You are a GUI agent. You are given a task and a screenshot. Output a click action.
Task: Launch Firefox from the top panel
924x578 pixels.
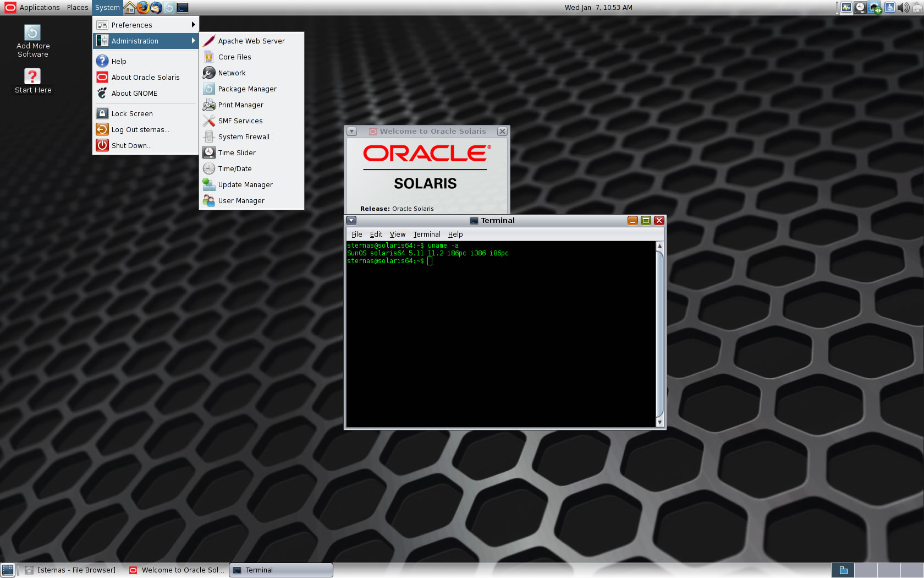pyautogui.click(x=143, y=8)
